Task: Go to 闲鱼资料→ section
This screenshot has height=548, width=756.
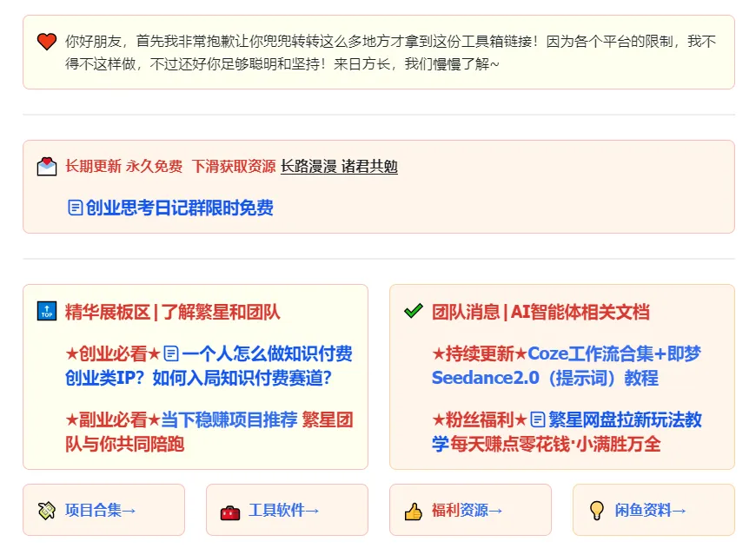Action: [x=650, y=510]
